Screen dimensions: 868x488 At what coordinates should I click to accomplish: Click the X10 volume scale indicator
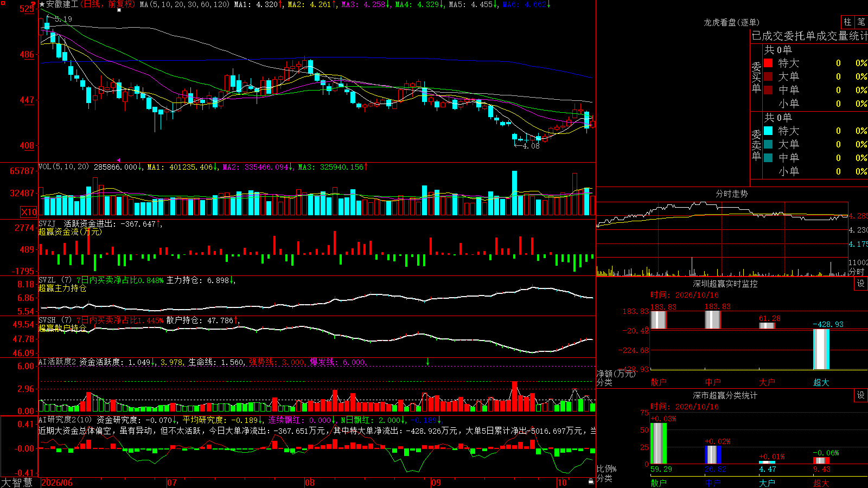coord(29,212)
